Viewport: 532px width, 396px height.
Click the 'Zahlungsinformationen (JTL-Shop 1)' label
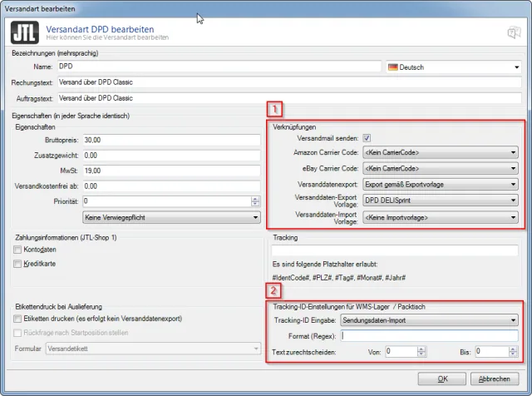pos(66,237)
